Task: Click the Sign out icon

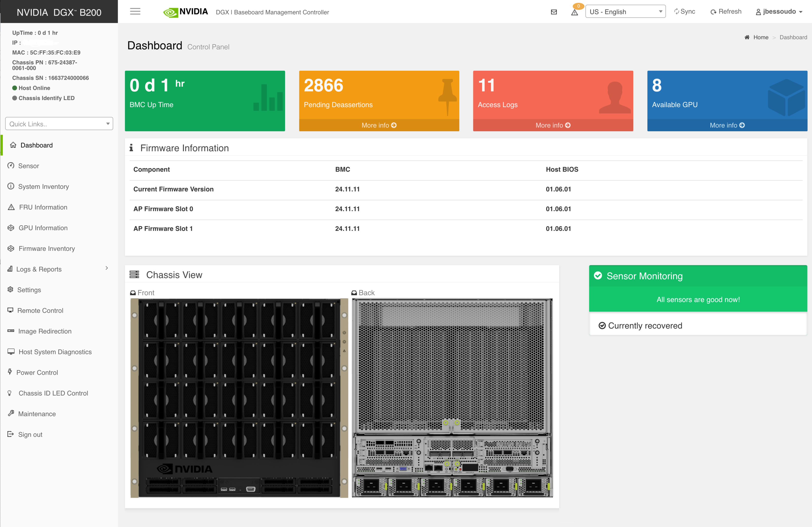Action: pyautogui.click(x=10, y=434)
